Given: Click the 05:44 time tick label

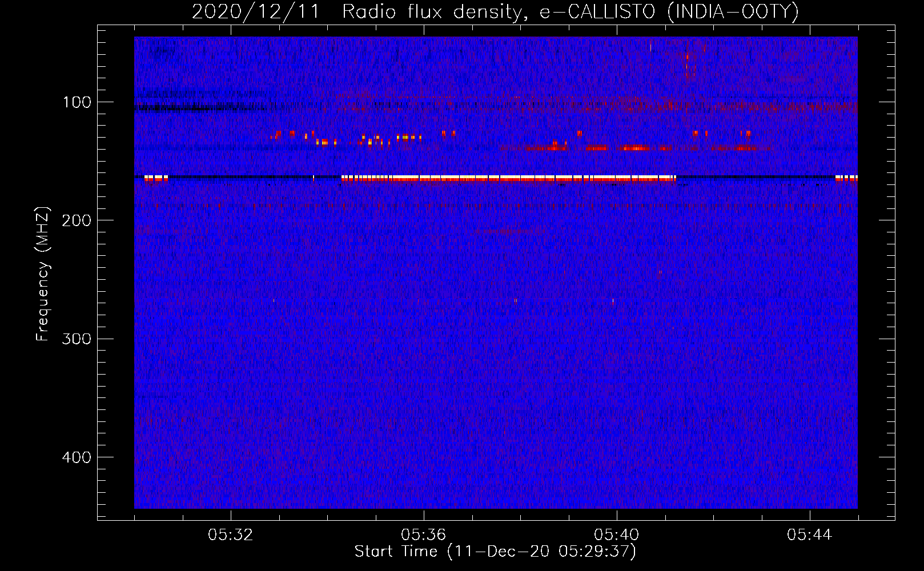Looking at the screenshot, I should 810,535.
